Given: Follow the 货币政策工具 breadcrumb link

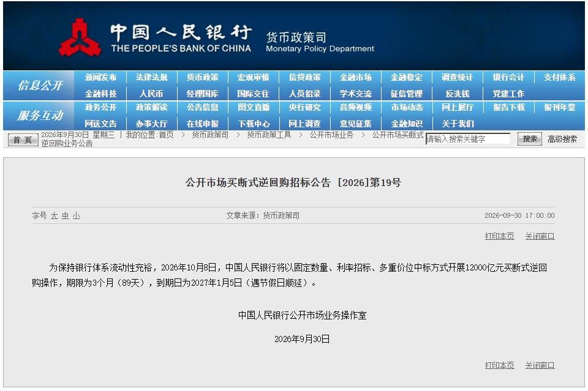Looking at the screenshot, I should pos(269,135).
